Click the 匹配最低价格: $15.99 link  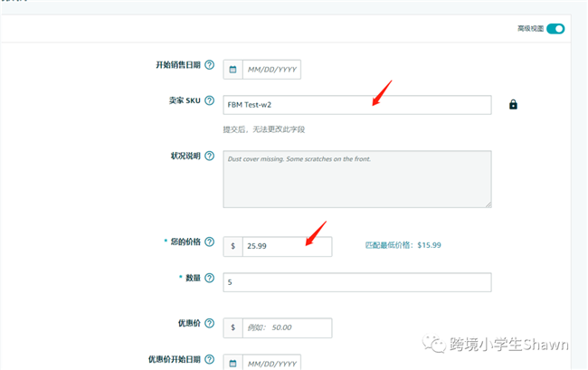403,245
